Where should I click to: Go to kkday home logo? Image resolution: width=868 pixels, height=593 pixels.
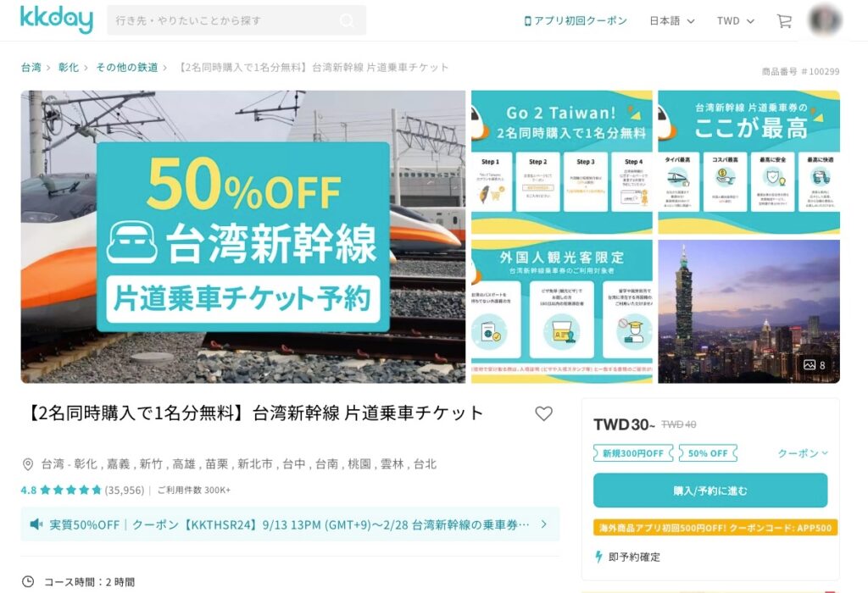pyautogui.click(x=57, y=19)
